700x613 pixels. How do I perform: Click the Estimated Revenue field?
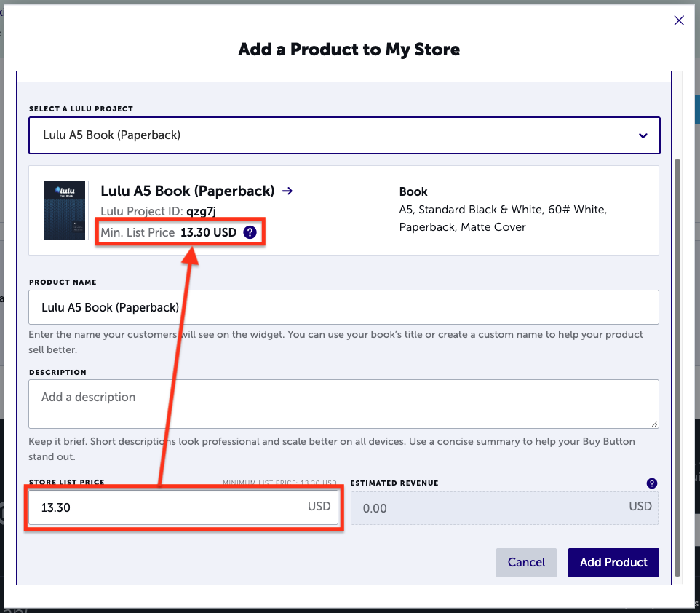pos(504,508)
